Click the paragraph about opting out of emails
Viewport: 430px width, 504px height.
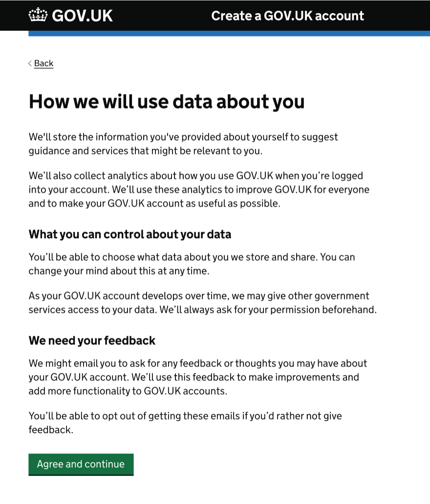(x=186, y=422)
